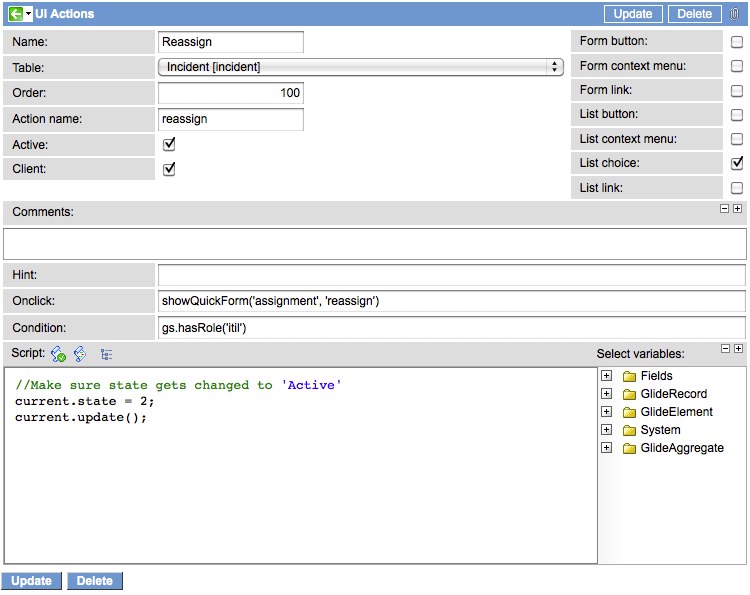Open the Table dropdown showing Incident
750x595 pixels.
[x=360, y=67]
